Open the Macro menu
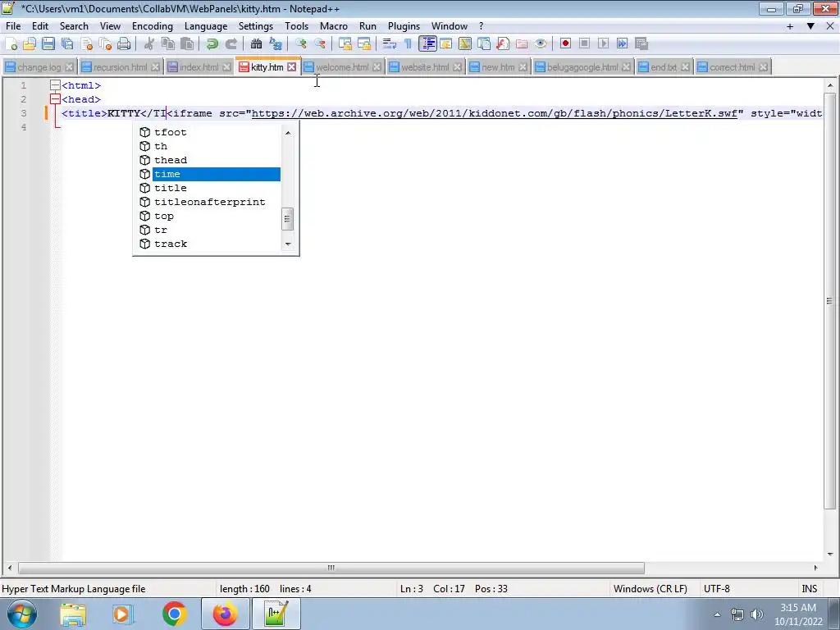 [334, 26]
